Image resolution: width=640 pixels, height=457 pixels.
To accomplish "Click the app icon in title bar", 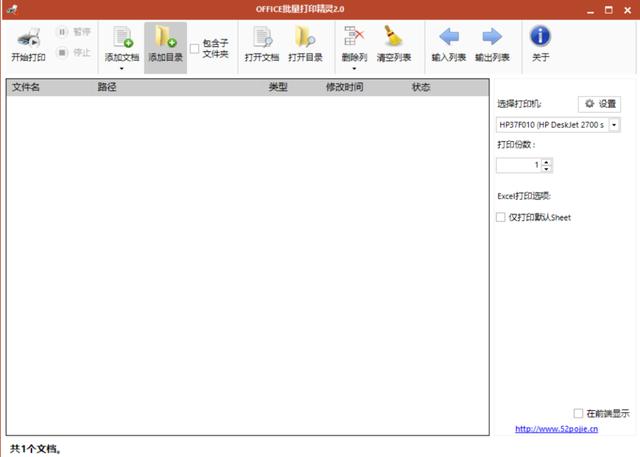I will click(x=12, y=9).
